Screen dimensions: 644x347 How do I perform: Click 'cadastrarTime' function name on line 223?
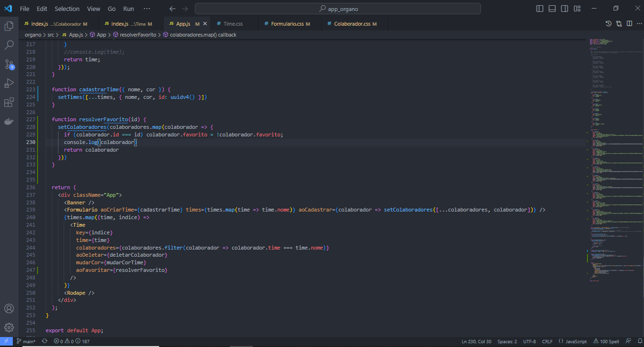tap(99, 89)
